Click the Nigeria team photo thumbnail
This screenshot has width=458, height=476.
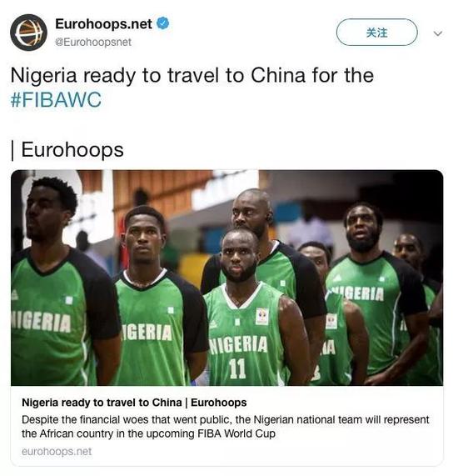point(227,278)
